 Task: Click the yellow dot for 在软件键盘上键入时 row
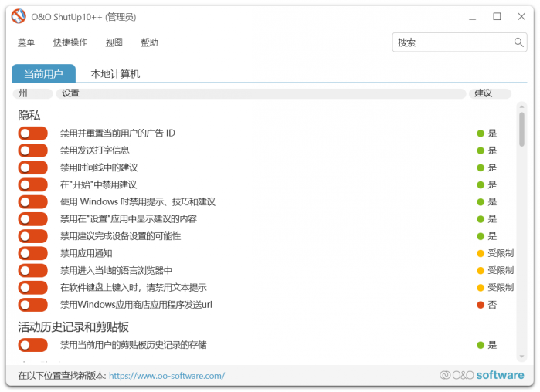click(x=481, y=288)
